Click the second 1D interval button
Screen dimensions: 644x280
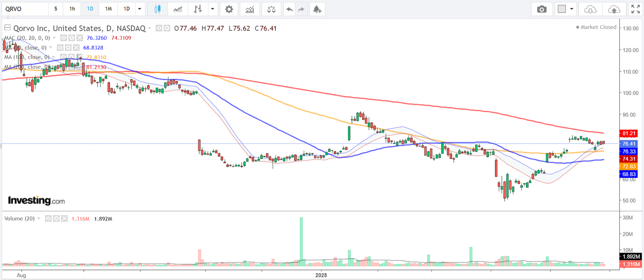pyautogui.click(x=126, y=9)
